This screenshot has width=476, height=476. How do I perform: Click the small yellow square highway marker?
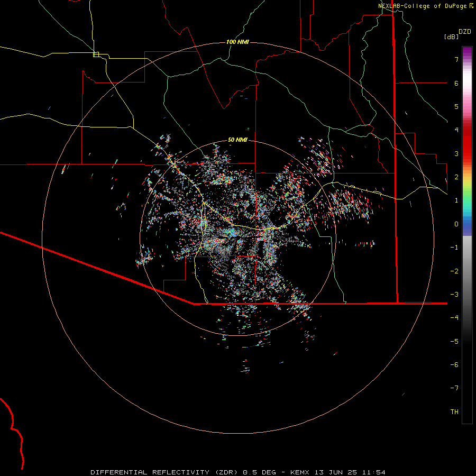[x=96, y=54]
